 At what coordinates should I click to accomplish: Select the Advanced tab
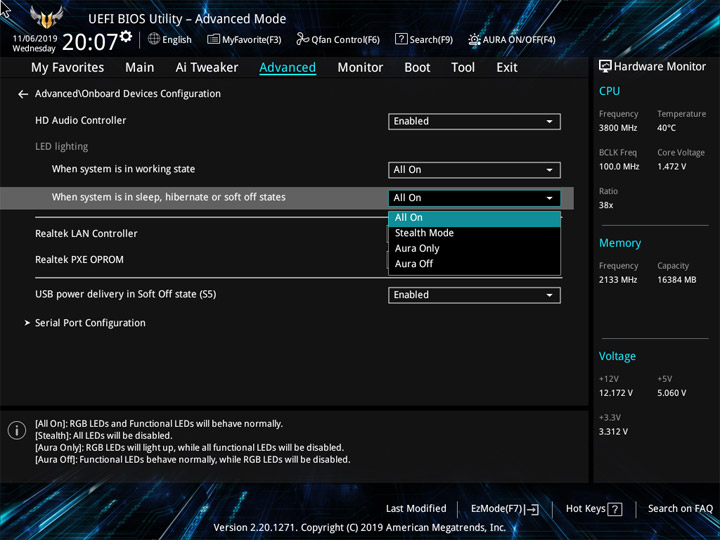(x=287, y=68)
